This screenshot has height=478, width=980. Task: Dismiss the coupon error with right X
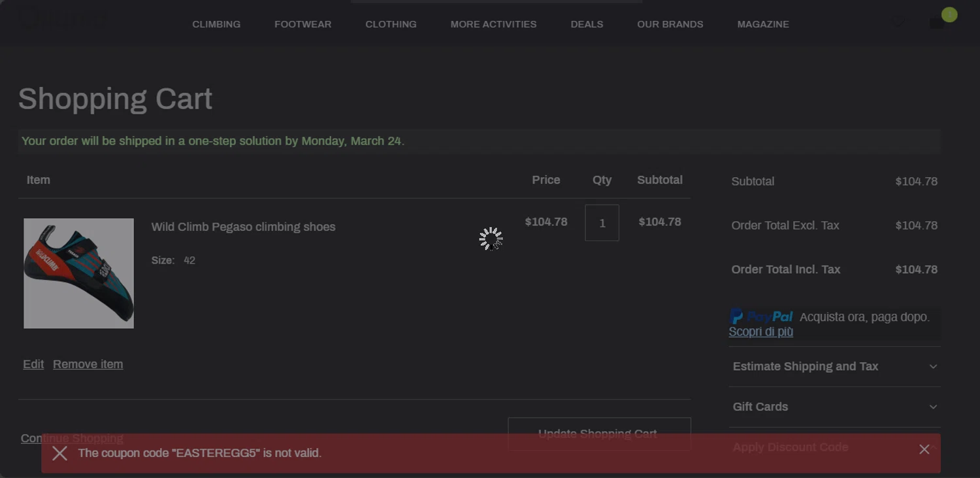click(924, 449)
